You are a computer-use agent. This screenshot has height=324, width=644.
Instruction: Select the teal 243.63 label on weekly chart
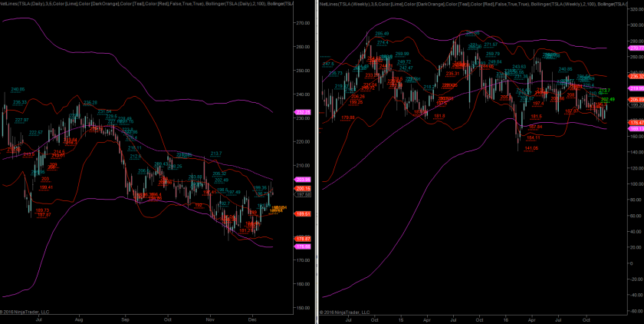point(519,67)
